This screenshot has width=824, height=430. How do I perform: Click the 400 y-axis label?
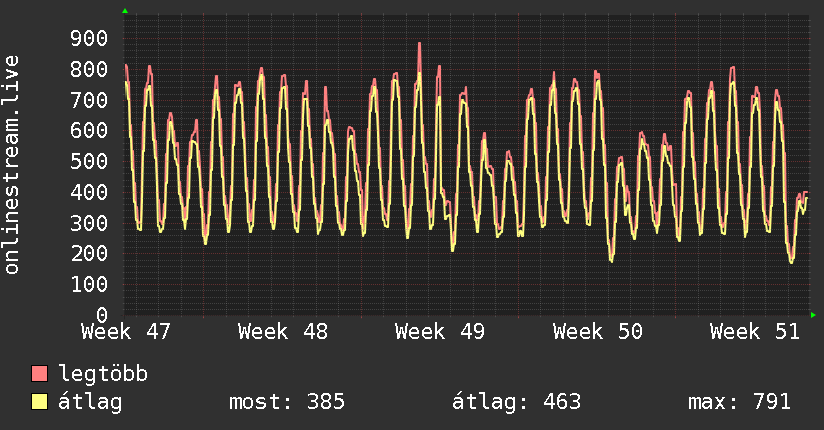tap(89, 192)
